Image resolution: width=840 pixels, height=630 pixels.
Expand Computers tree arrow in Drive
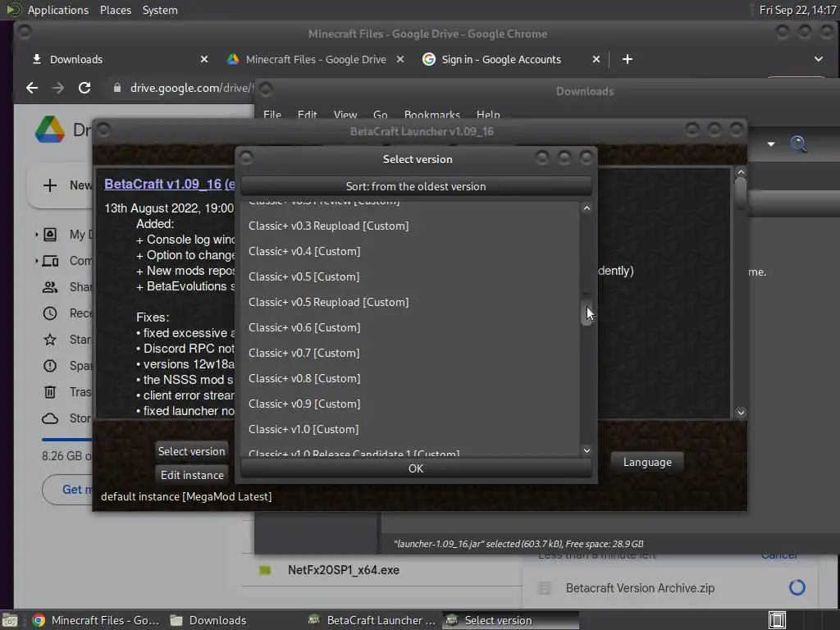[36, 261]
